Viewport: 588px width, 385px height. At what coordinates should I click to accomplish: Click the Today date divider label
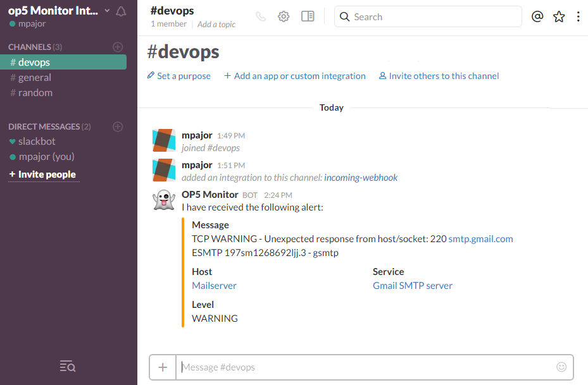click(x=332, y=108)
